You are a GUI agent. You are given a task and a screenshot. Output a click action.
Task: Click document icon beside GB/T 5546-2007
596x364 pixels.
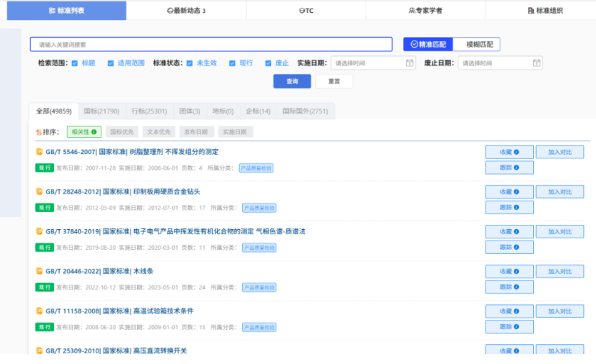tap(39, 152)
